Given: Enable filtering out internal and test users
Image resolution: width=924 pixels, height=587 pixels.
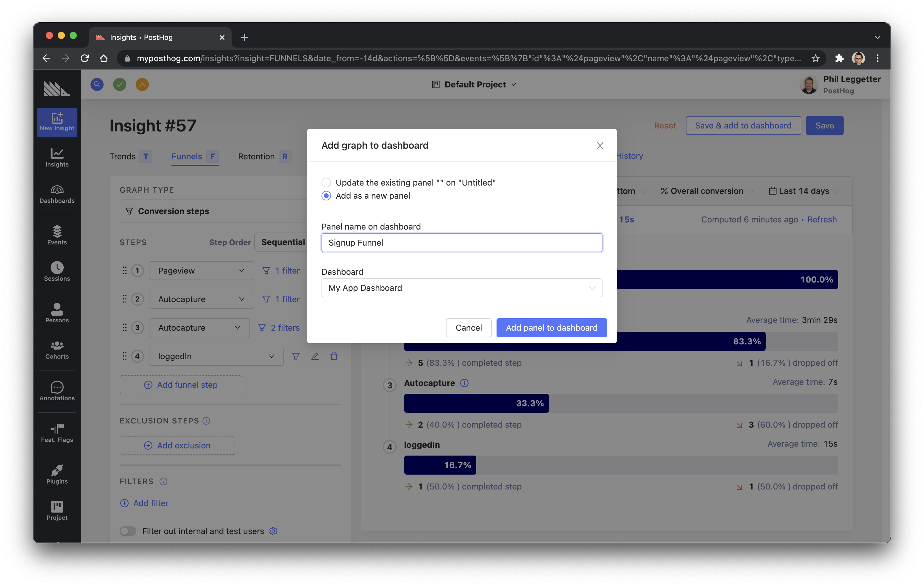Looking at the screenshot, I should click(128, 531).
